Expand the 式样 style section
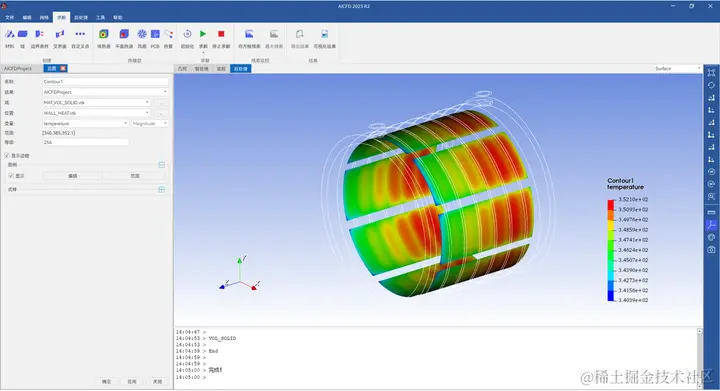 tap(162, 190)
